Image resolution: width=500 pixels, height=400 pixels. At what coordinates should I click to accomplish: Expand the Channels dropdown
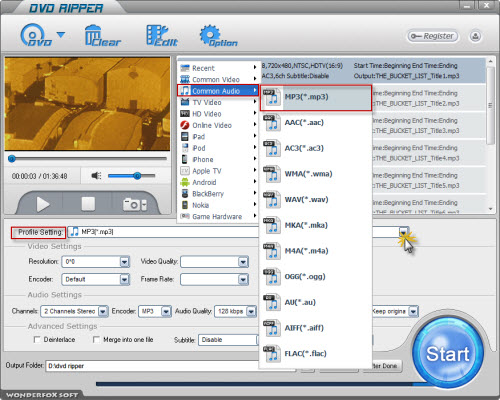coord(103,311)
